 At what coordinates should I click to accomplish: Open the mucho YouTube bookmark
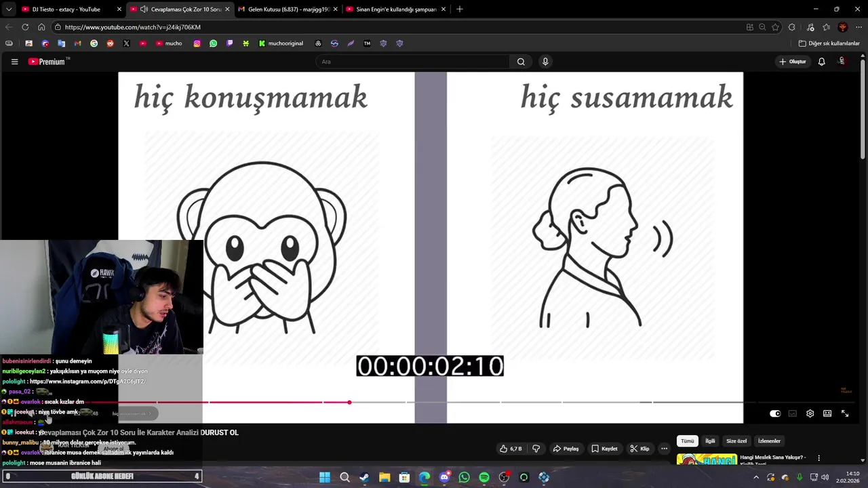tap(169, 43)
